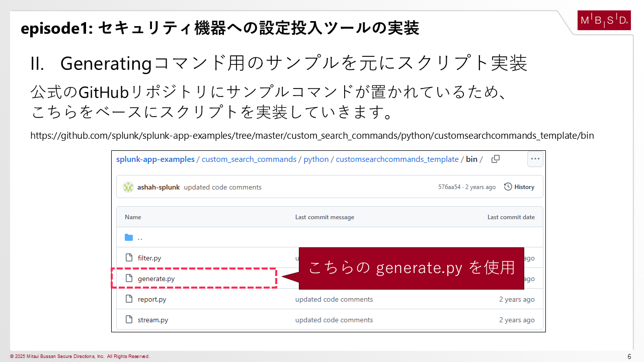Click the History clock icon
644x362 pixels.
(x=508, y=187)
